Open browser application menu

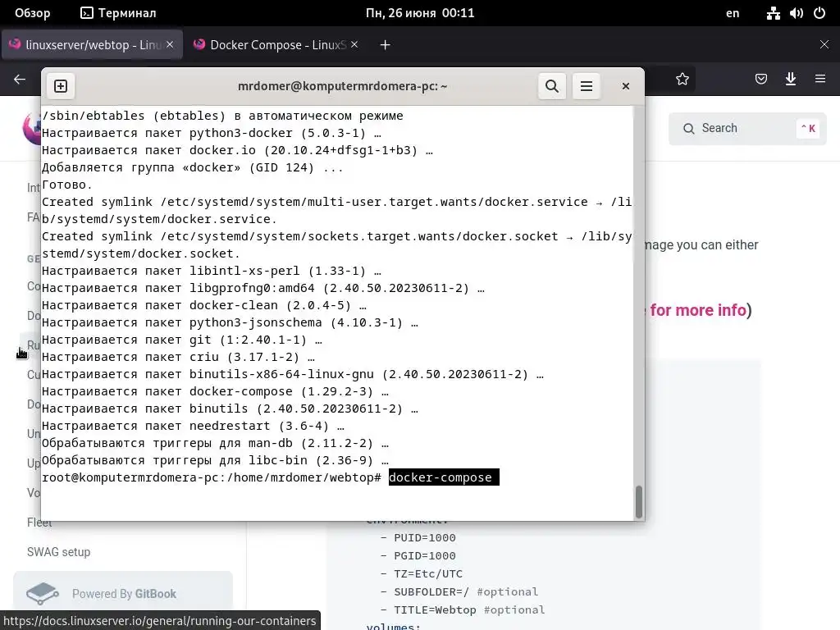820,80
